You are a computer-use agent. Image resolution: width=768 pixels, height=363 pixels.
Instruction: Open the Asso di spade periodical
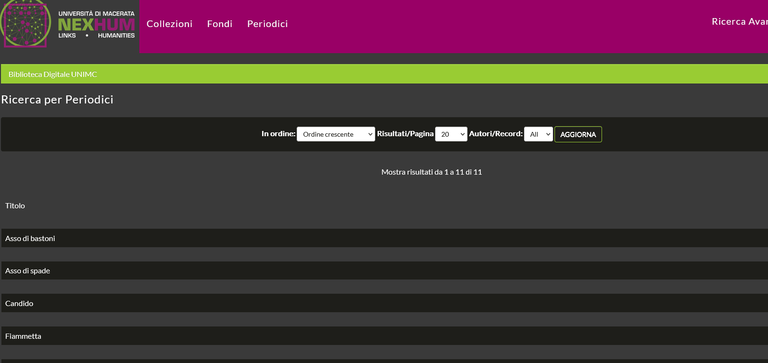[x=27, y=270]
